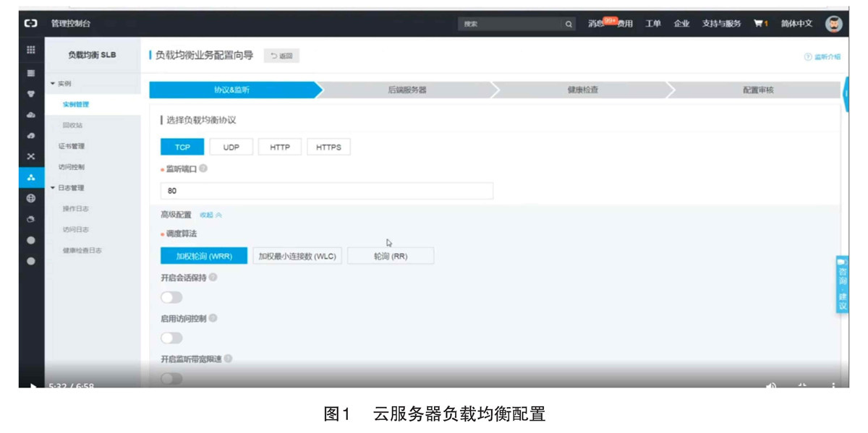This screenshot has height=433, width=868.
Task: Click the small icon below the globe icon
Action: pyautogui.click(x=30, y=219)
